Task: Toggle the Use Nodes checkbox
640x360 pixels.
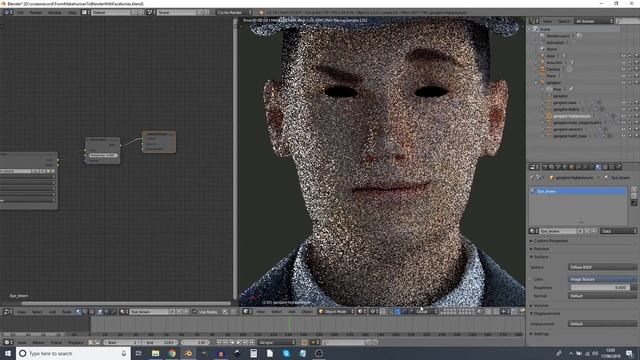Action: pyautogui.click(x=195, y=312)
